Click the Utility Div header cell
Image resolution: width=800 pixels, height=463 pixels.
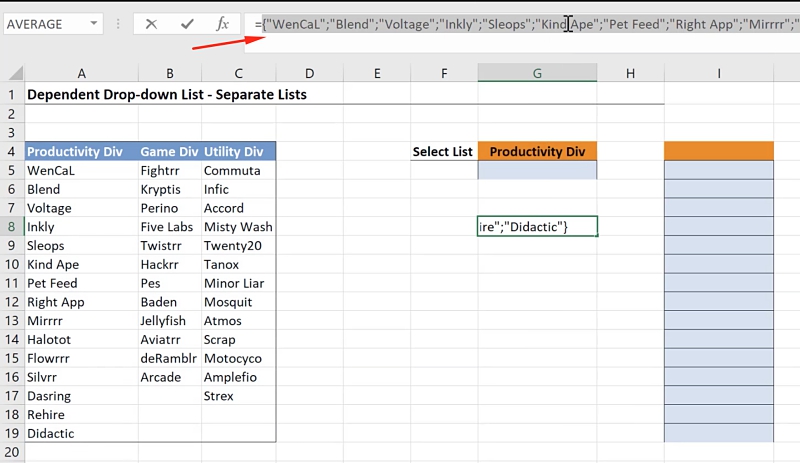(x=237, y=152)
